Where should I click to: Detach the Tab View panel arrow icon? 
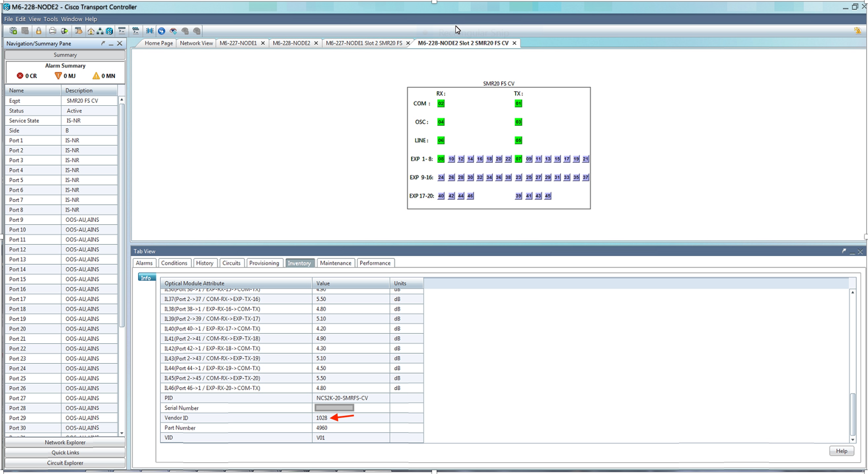coord(844,251)
